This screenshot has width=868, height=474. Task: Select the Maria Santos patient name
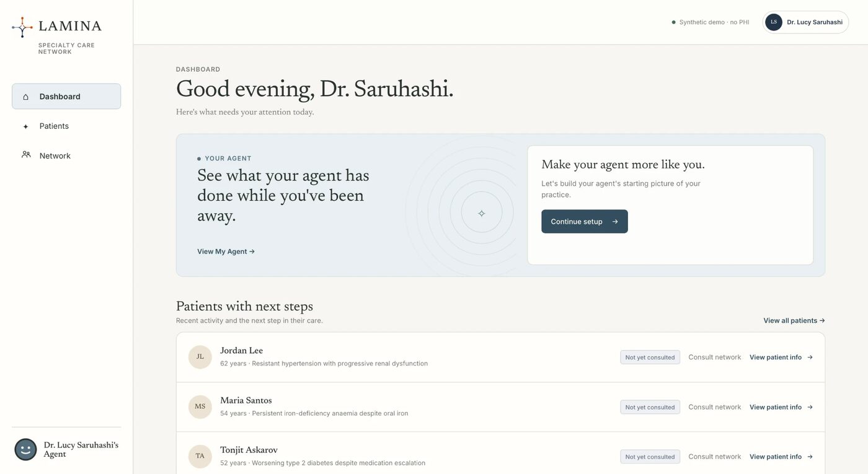tap(246, 400)
